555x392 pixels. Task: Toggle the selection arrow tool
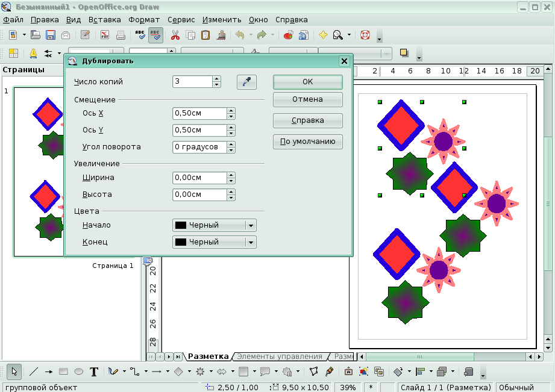[x=14, y=372]
